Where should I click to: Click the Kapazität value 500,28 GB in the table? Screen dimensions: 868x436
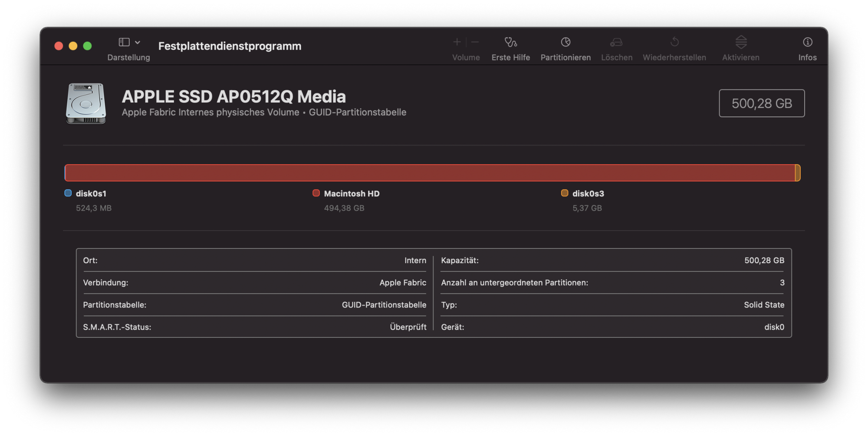click(x=764, y=261)
